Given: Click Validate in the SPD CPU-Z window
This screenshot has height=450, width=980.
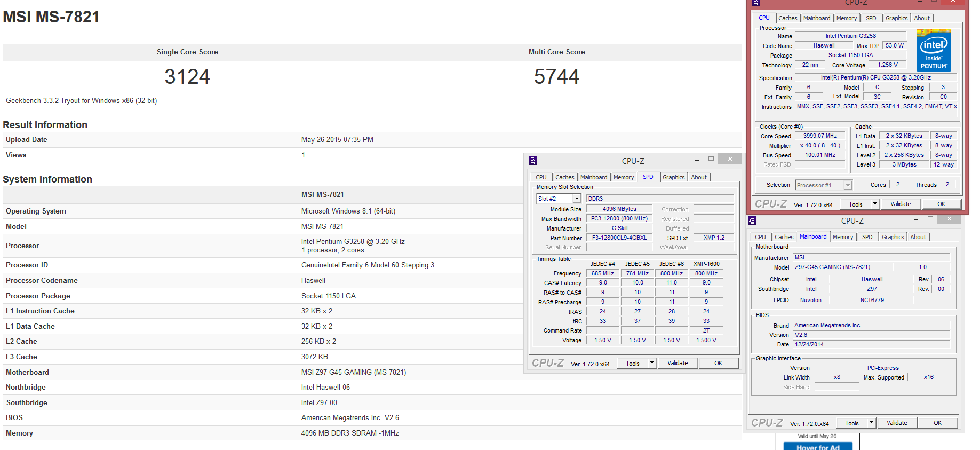Looking at the screenshot, I should (x=678, y=363).
